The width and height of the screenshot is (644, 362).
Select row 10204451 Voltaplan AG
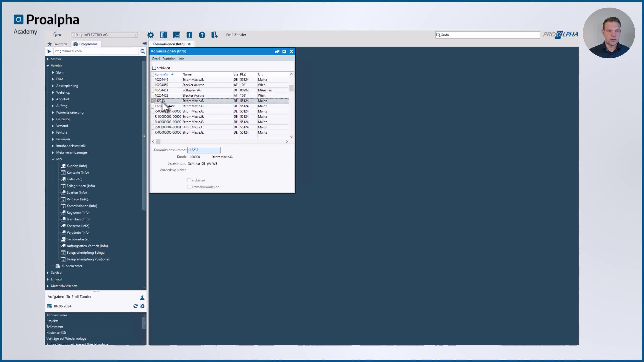tap(220, 90)
